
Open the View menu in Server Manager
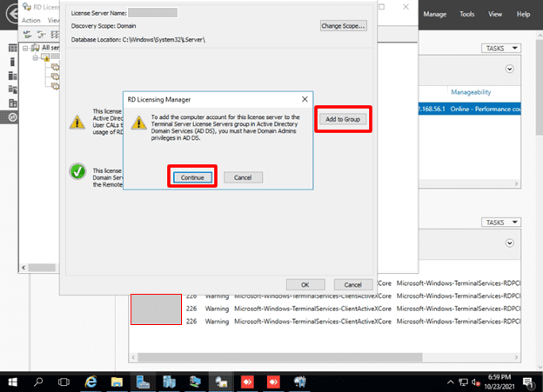tap(495, 14)
